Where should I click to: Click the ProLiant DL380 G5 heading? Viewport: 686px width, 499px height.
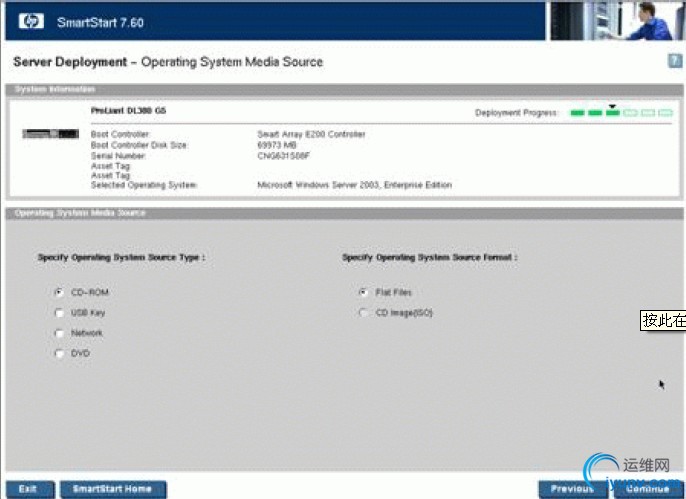pos(128,111)
